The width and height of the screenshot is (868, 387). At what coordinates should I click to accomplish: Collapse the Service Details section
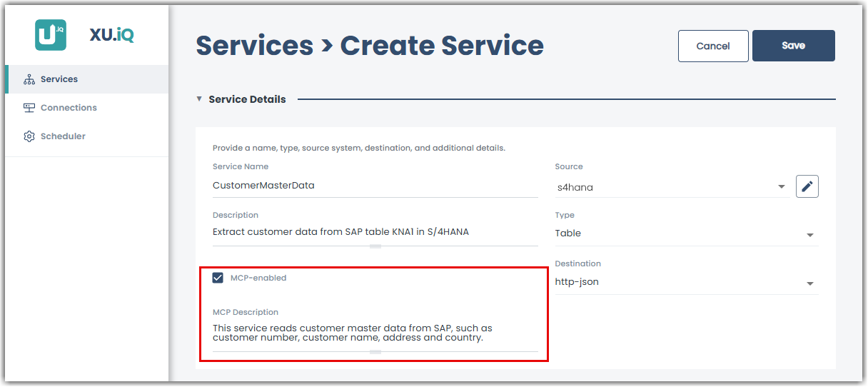tap(199, 99)
